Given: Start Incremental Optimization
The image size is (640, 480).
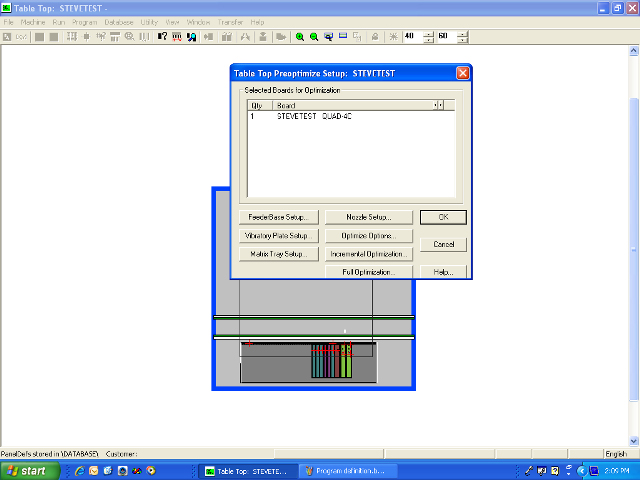Looking at the screenshot, I should (x=369, y=254).
